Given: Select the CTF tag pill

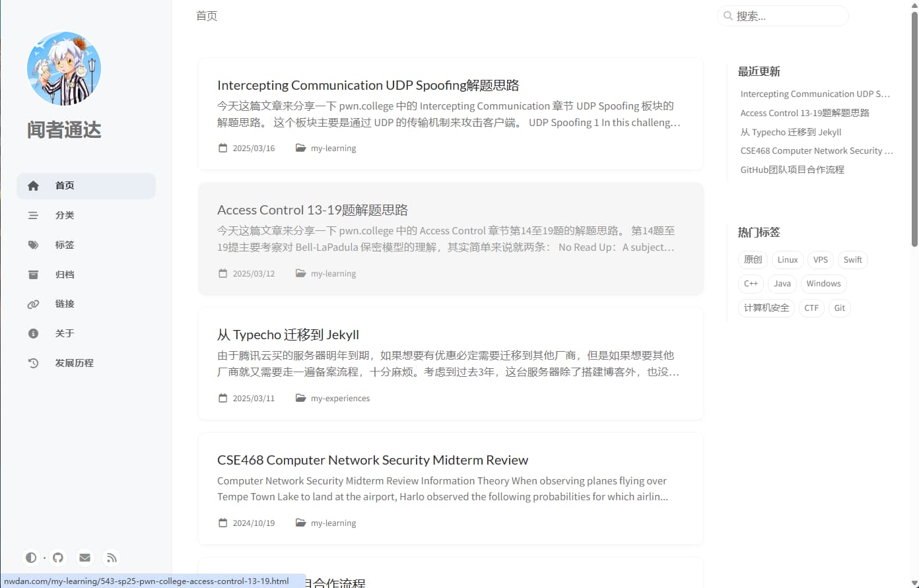Looking at the screenshot, I should pos(811,308).
